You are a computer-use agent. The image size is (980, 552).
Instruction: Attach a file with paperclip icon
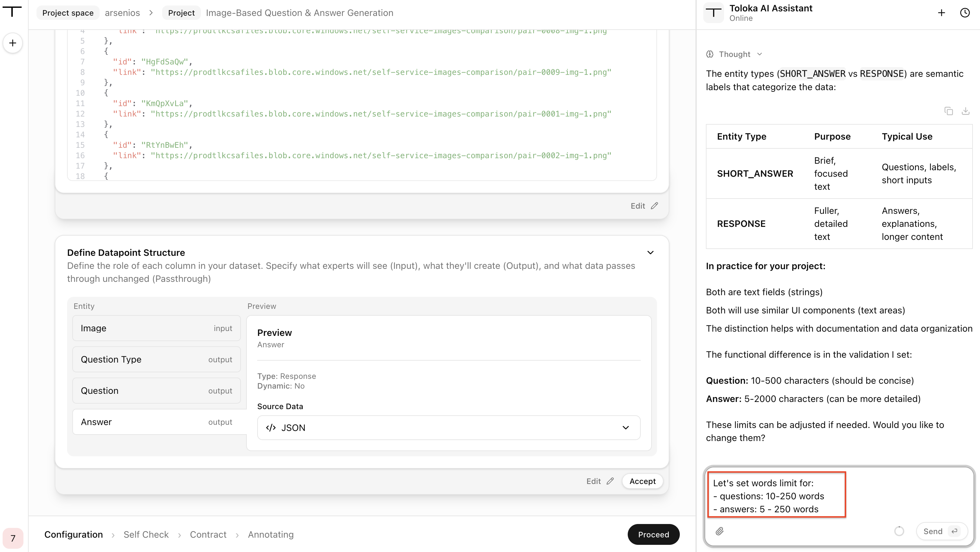(720, 531)
